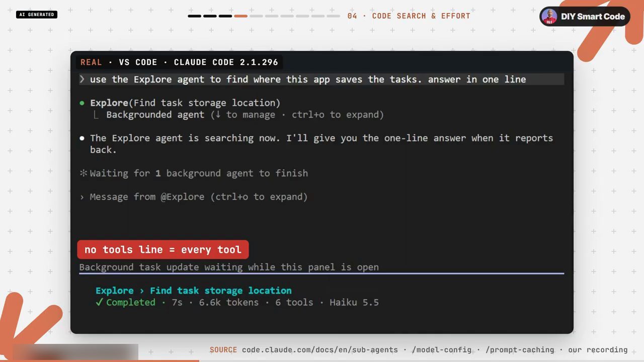Click white bullet beside 'The Explore agent is searching'
Screen dimensions: 644x362
tap(82, 138)
